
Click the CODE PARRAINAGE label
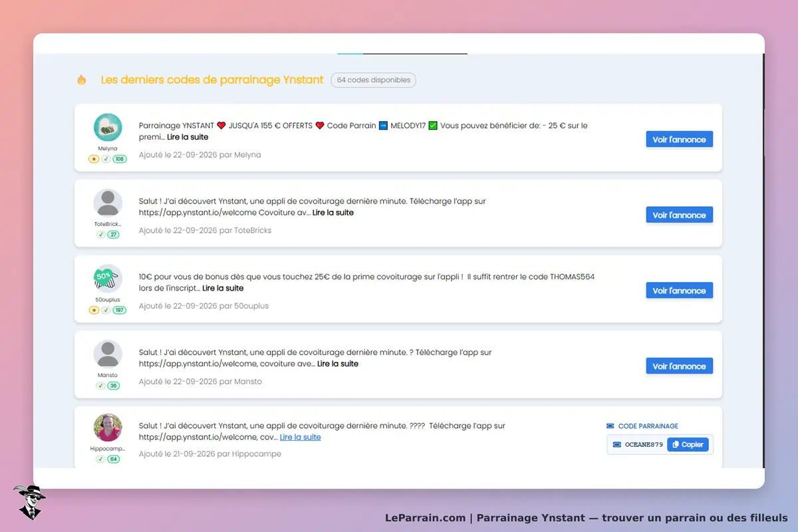coord(648,426)
